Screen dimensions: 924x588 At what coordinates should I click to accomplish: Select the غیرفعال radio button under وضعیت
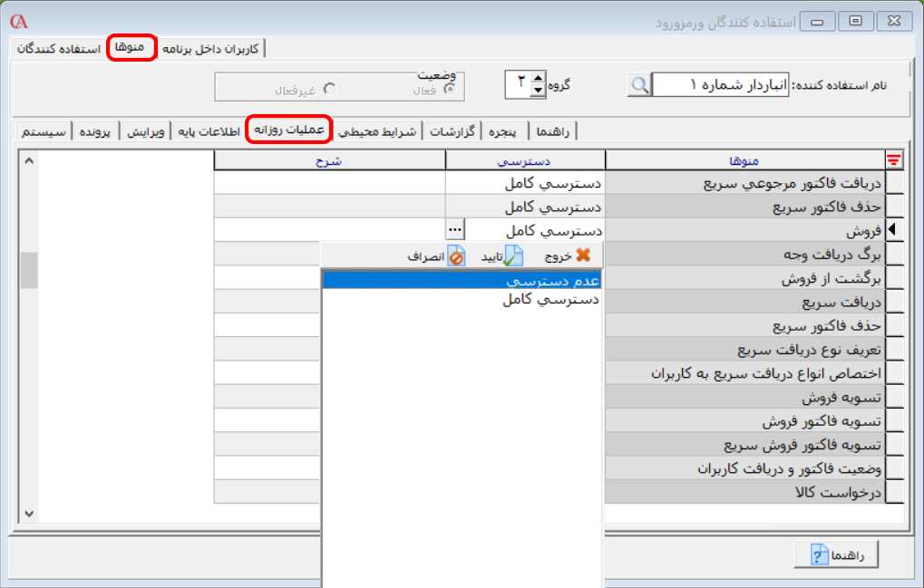pos(329,87)
